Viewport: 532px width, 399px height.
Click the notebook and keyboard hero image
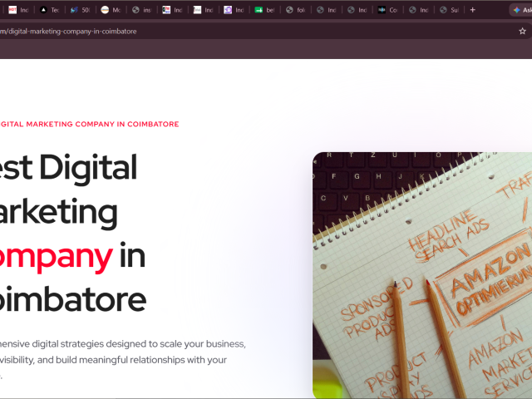[x=422, y=275]
